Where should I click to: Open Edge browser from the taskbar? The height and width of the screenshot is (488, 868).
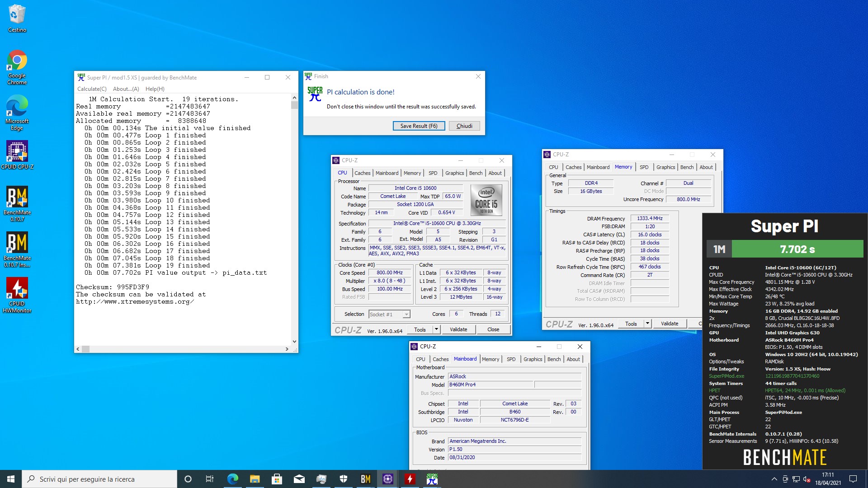[x=232, y=479]
